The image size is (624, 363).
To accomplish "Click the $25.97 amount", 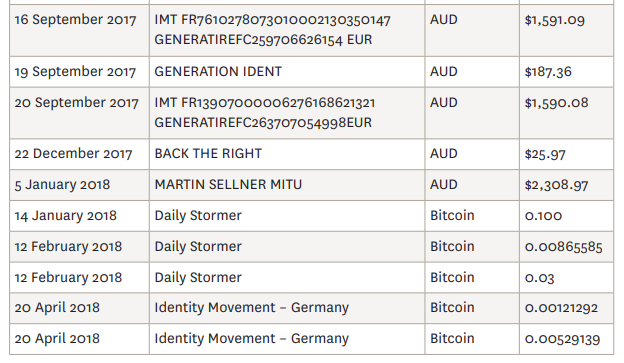I will coord(545,154).
